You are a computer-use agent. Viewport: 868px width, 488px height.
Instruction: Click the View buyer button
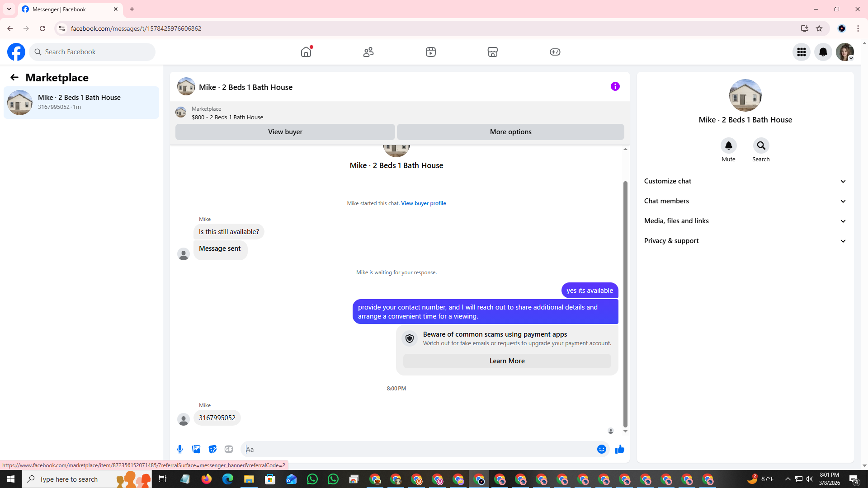285,132
